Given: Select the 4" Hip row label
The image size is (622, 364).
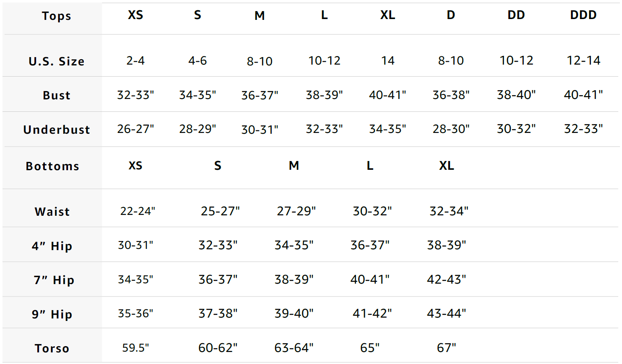Looking at the screenshot, I should click(52, 246).
